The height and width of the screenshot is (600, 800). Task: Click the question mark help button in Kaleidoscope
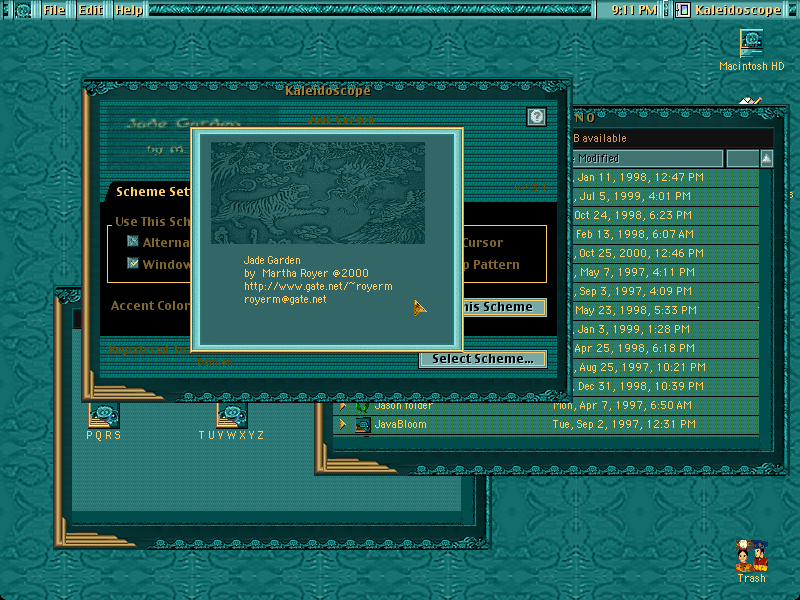(x=536, y=117)
